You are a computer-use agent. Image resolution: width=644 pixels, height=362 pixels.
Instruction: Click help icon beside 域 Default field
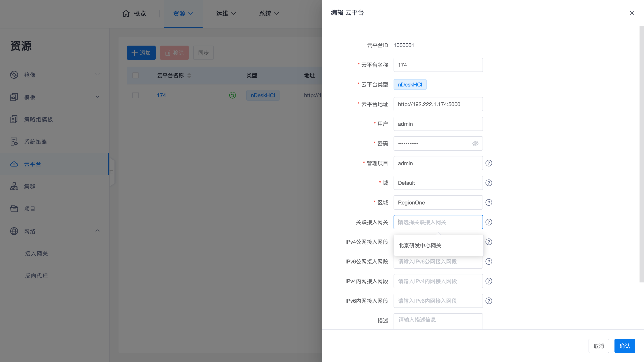click(x=489, y=183)
